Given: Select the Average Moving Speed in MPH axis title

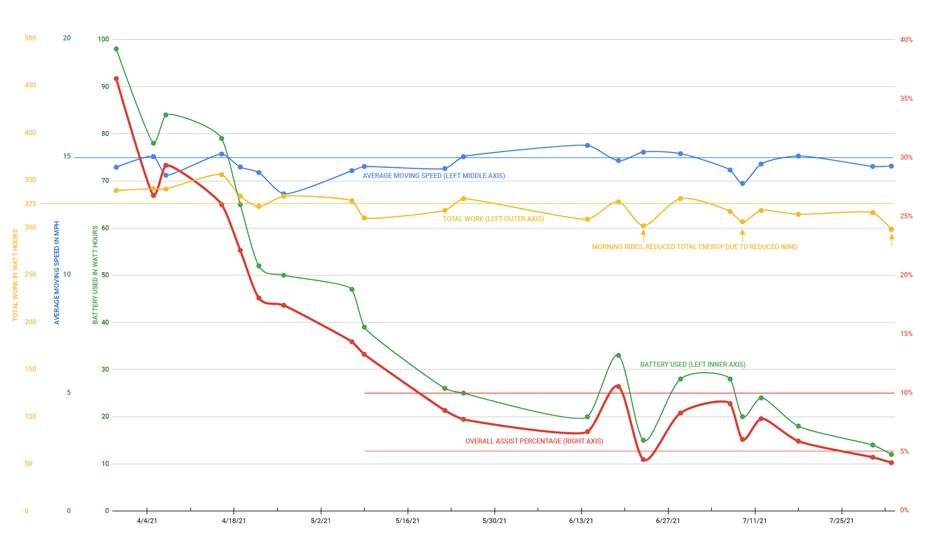Looking at the screenshot, I should [x=57, y=273].
